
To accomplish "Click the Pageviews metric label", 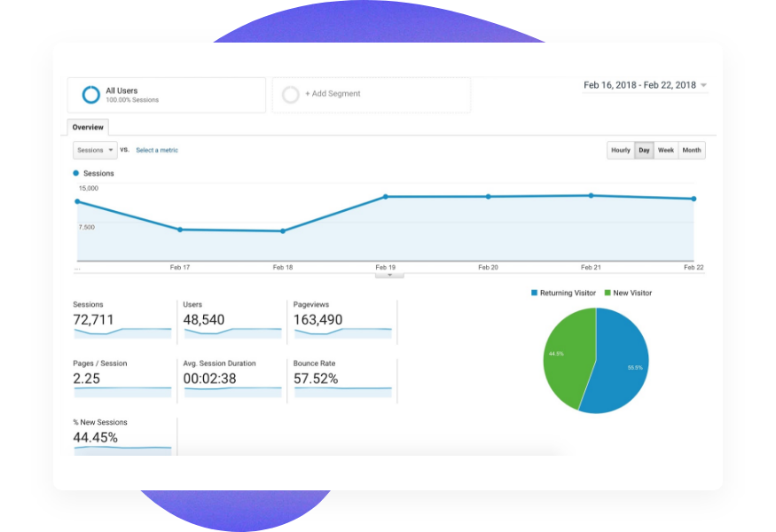I will 311,304.
